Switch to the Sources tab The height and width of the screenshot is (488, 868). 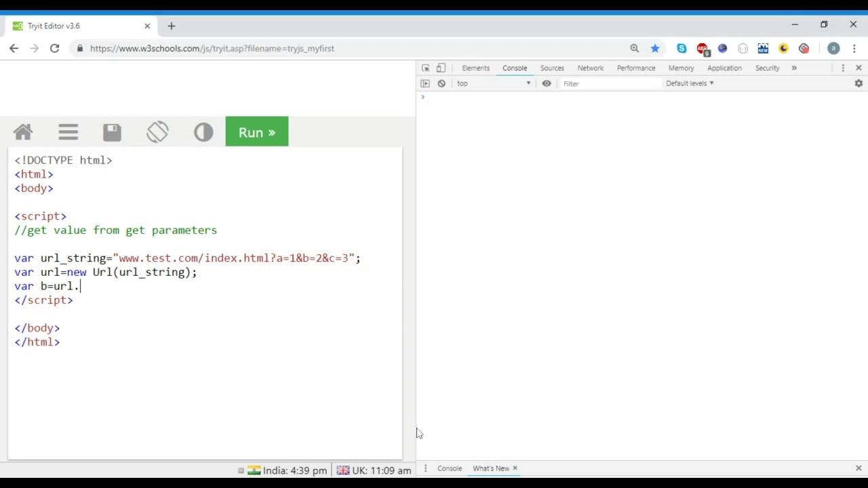coord(552,68)
